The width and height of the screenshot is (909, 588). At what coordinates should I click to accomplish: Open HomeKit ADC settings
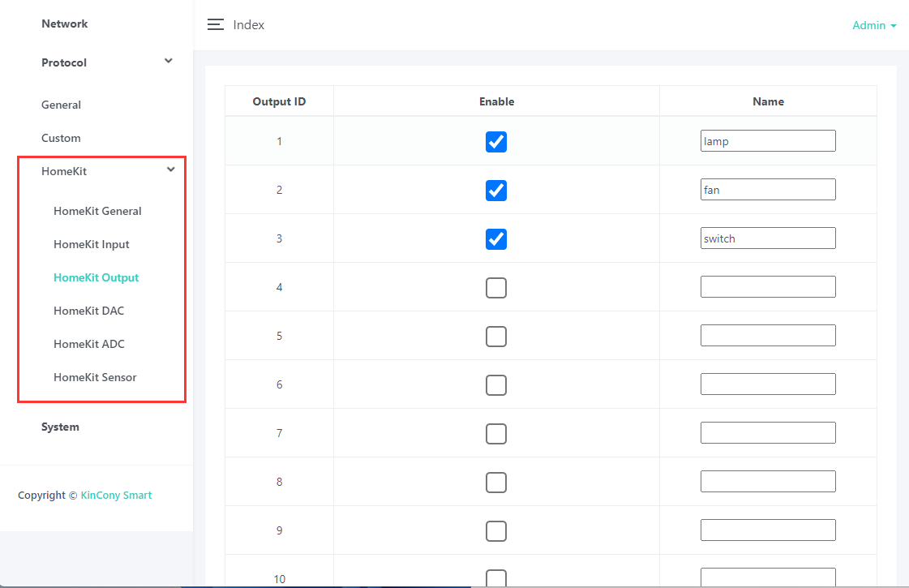tap(89, 344)
